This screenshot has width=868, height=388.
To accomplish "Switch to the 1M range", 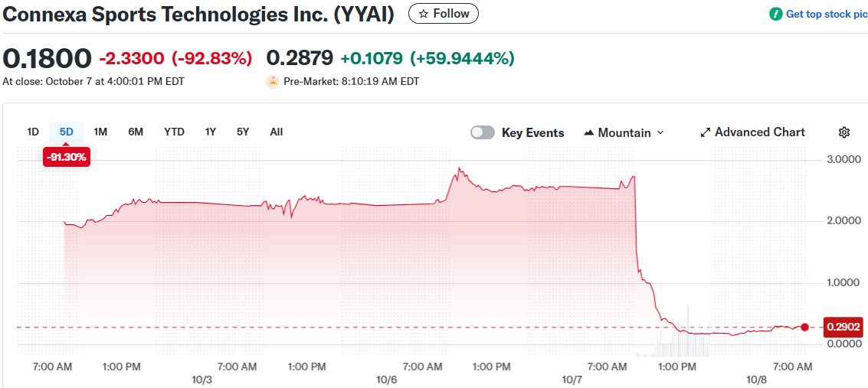I will pyautogui.click(x=100, y=132).
